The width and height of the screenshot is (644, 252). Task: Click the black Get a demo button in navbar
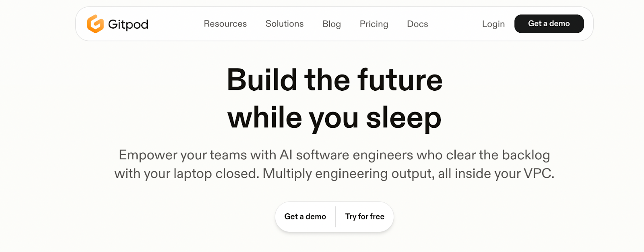(549, 24)
